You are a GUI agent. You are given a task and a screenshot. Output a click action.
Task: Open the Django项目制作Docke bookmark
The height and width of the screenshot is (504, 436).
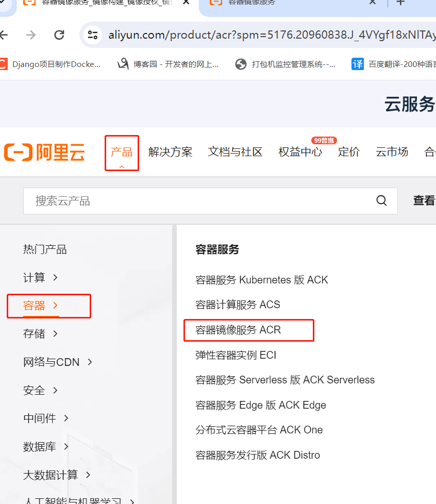coord(50,64)
